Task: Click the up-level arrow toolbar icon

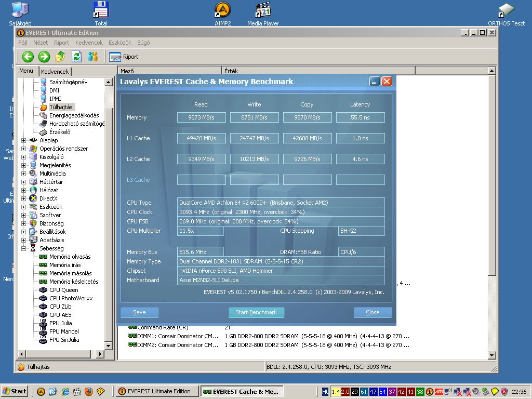Action: point(60,57)
